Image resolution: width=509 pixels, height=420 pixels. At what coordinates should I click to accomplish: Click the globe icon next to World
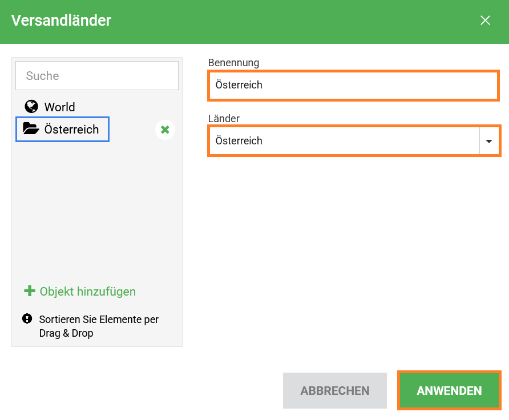click(31, 107)
